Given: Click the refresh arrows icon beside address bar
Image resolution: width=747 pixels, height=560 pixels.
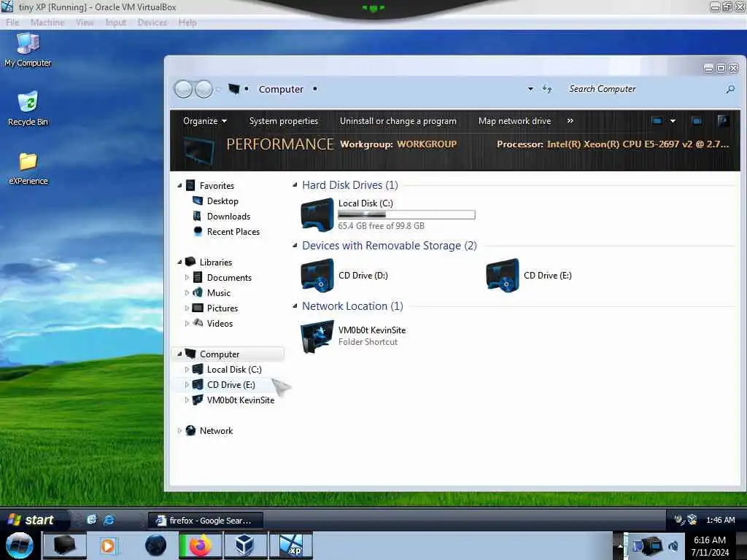Looking at the screenshot, I should (547, 89).
